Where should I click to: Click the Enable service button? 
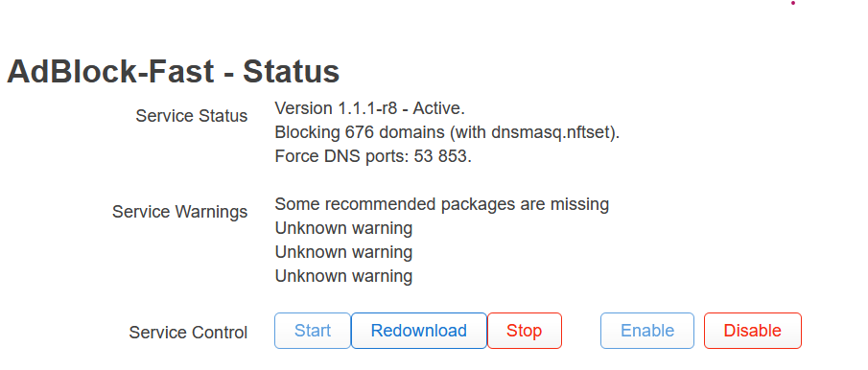647,331
